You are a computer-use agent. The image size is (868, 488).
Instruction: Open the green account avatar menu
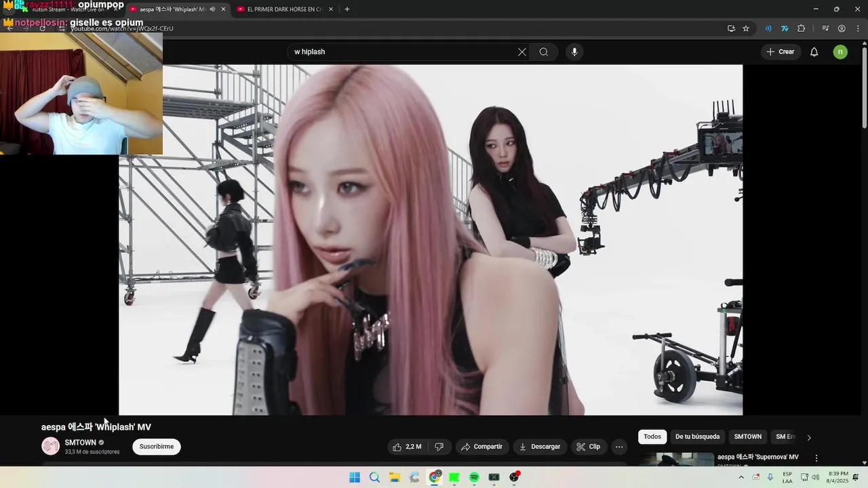840,52
